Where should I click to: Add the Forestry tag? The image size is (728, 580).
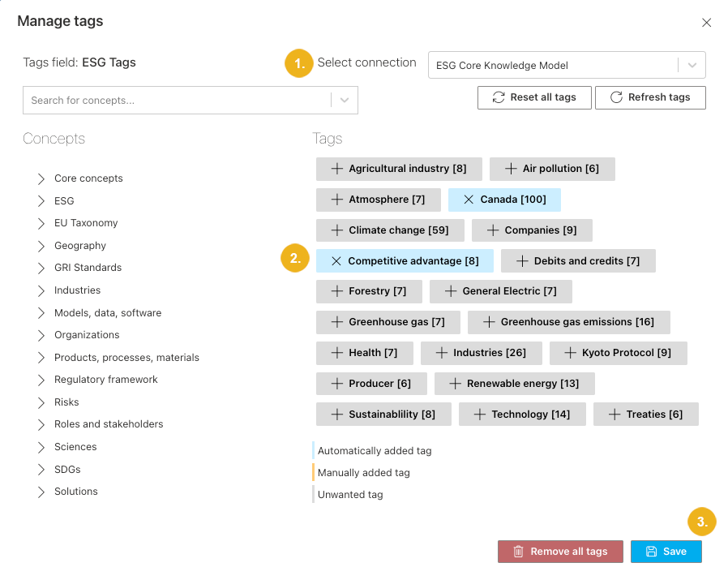(337, 291)
